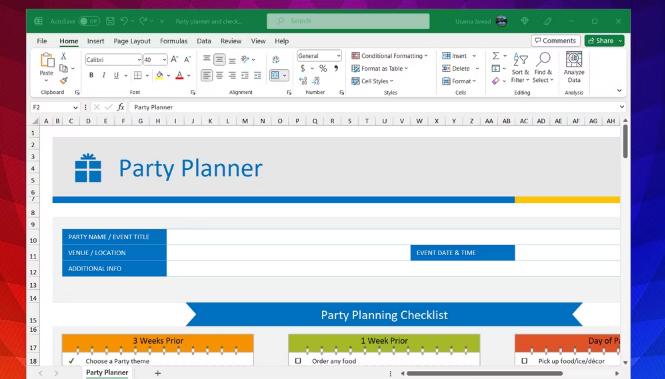Open the Name Box dropdown arrow
This screenshot has height=379, width=665.
(x=75, y=108)
